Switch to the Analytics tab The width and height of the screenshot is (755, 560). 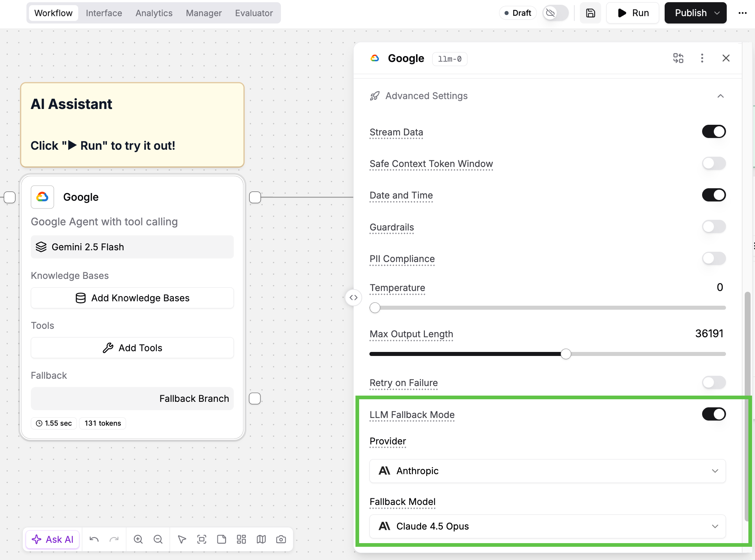click(x=154, y=13)
